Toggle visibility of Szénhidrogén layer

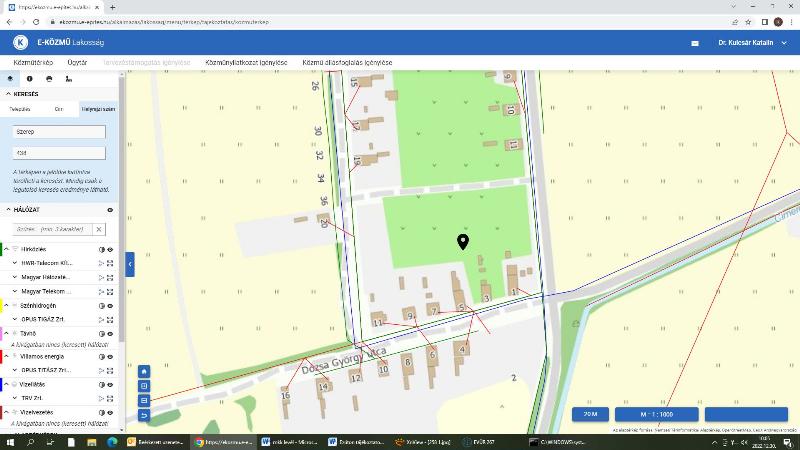tap(110, 306)
